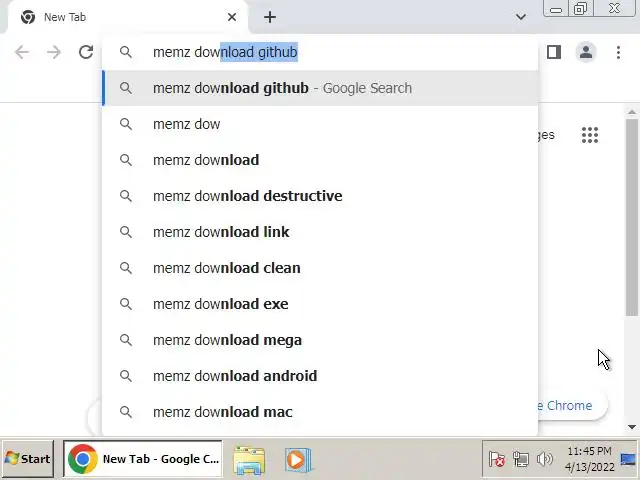Click the search icon in address bar
640x480 pixels.
click(126, 52)
